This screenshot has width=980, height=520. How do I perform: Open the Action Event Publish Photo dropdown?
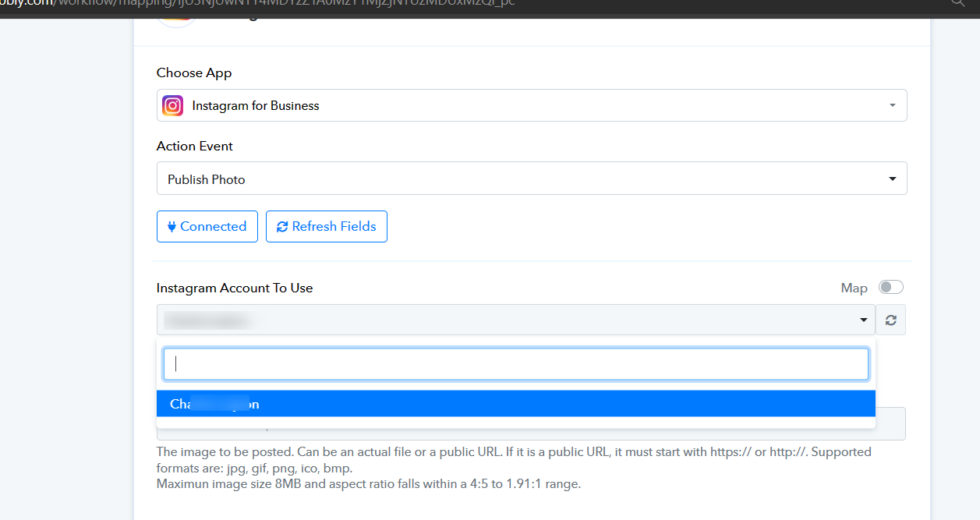click(532, 179)
